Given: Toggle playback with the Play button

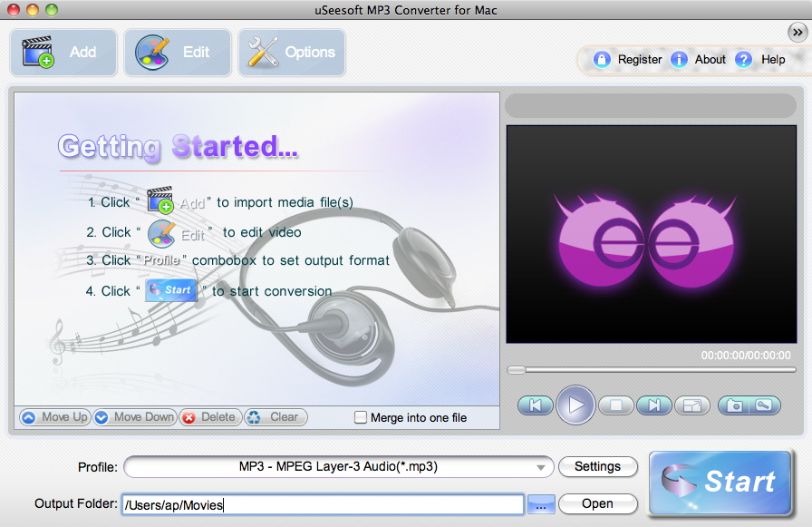Looking at the screenshot, I should pyautogui.click(x=575, y=405).
